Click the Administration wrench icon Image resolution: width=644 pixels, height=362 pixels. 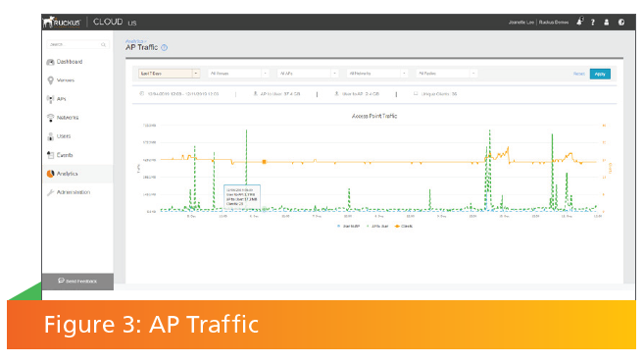point(51,192)
